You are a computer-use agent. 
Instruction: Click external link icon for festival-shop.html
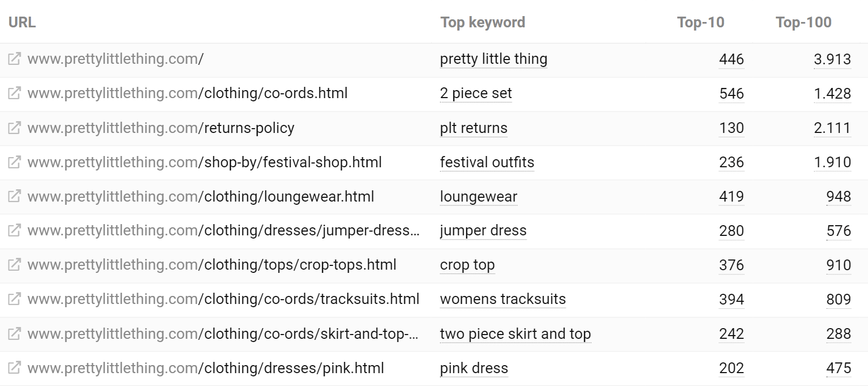(14, 162)
